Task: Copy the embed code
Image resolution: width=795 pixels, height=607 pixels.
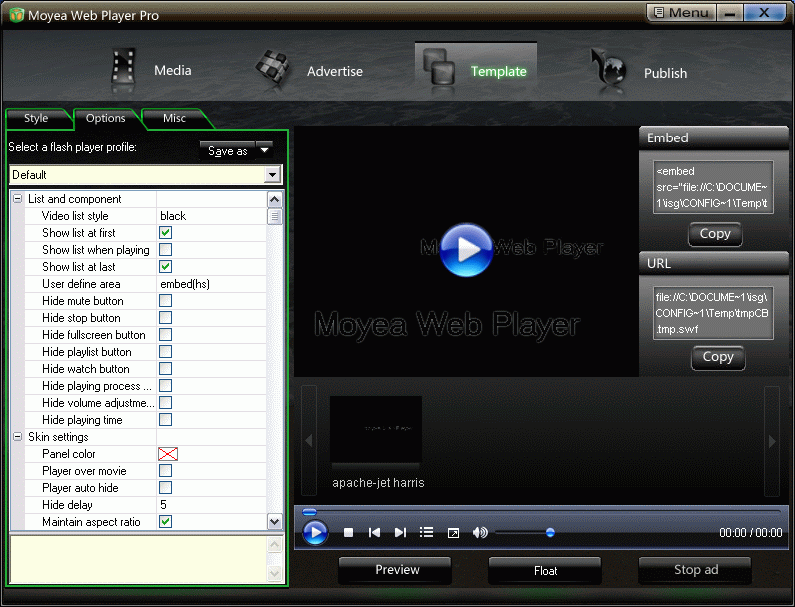Action: point(715,234)
